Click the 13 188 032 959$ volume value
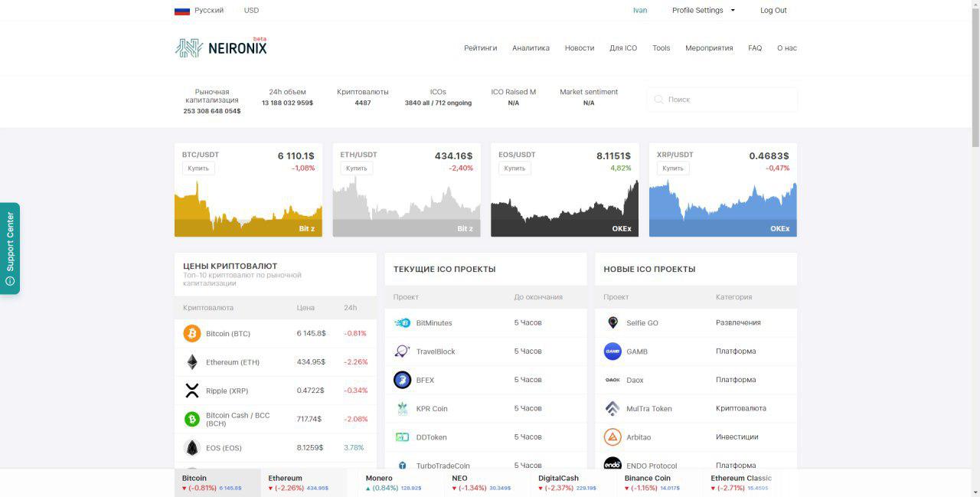Screen dimensions: 980x497 click(x=287, y=103)
